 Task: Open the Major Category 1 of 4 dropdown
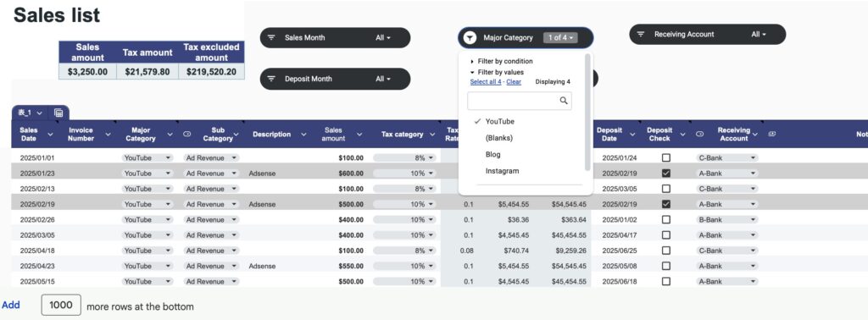(560, 37)
